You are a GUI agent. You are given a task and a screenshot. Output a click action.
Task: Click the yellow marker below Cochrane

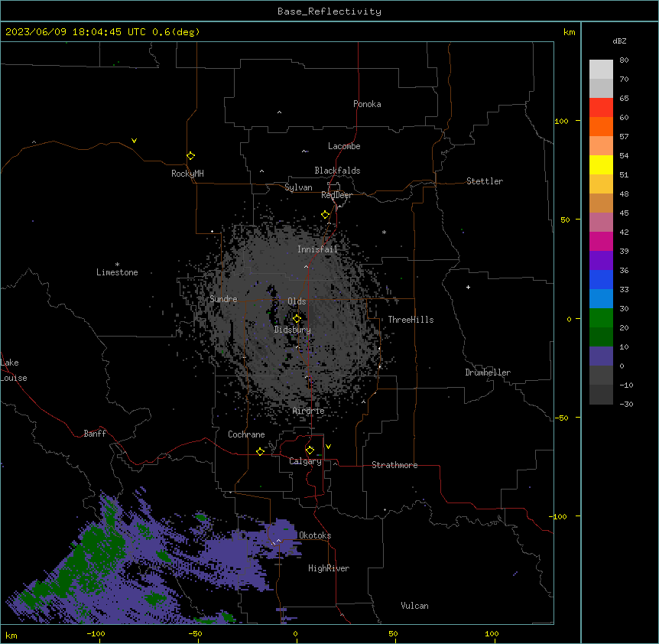click(260, 451)
